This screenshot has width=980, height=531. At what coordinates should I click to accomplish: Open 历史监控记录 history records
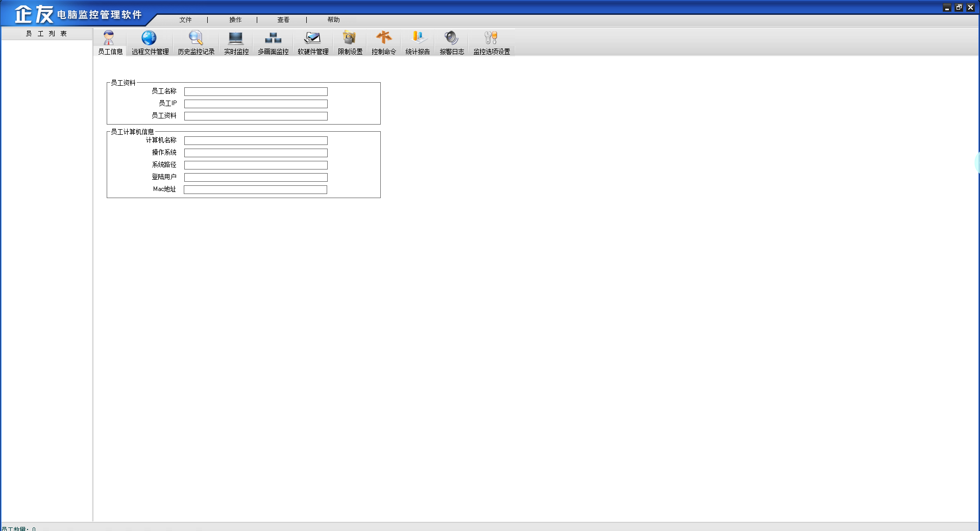(x=196, y=42)
